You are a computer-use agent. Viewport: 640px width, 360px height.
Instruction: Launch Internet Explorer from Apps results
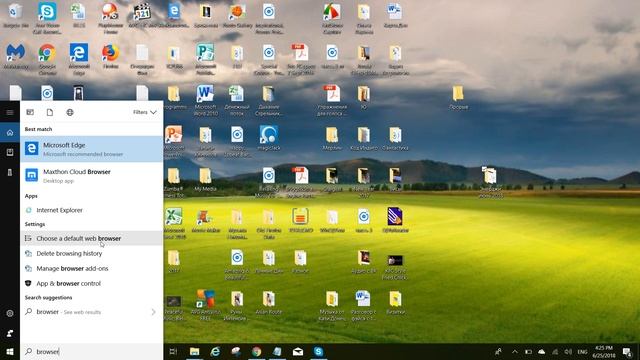tap(91, 210)
